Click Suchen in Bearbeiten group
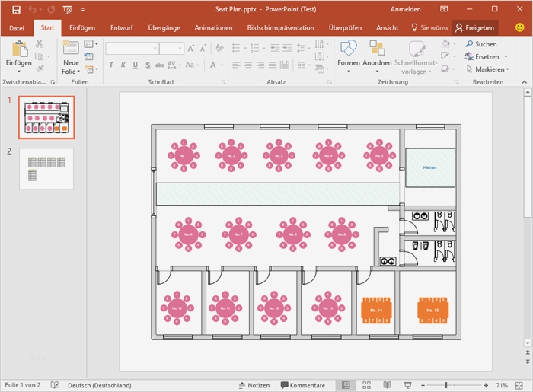This screenshot has height=392, width=533. (x=480, y=44)
